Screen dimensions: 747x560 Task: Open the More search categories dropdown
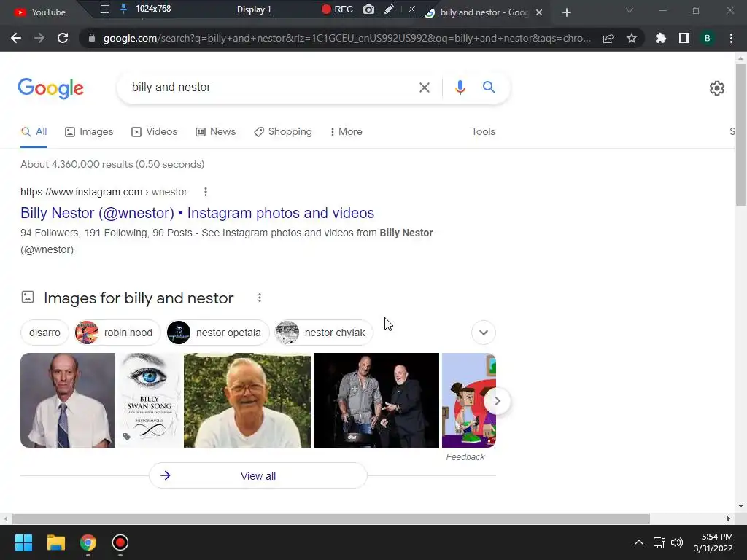pos(347,131)
